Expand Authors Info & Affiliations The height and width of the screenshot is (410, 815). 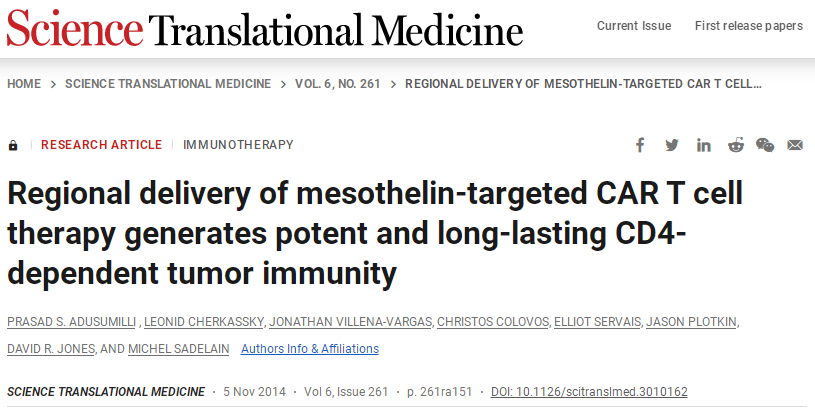point(310,349)
